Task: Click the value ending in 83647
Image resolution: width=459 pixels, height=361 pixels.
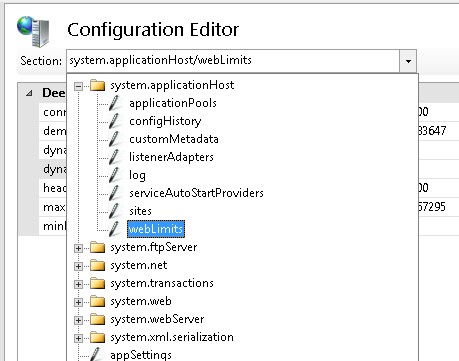Action: [432, 131]
